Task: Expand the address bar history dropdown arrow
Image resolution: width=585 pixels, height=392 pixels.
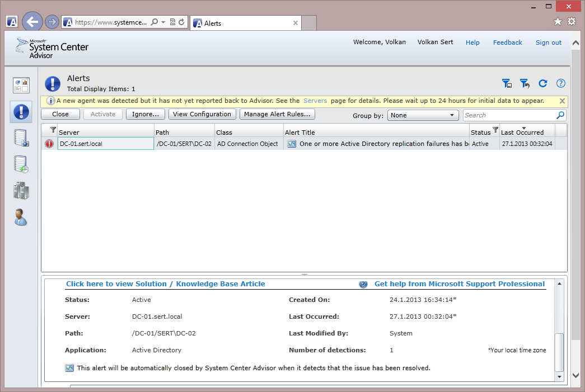Action: pyautogui.click(x=163, y=22)
